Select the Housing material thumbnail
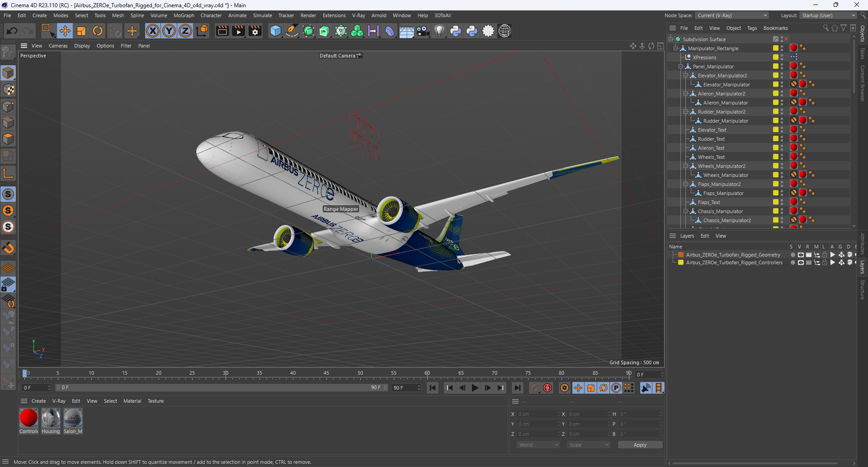 pyautogui.click(x=51, y=418)
